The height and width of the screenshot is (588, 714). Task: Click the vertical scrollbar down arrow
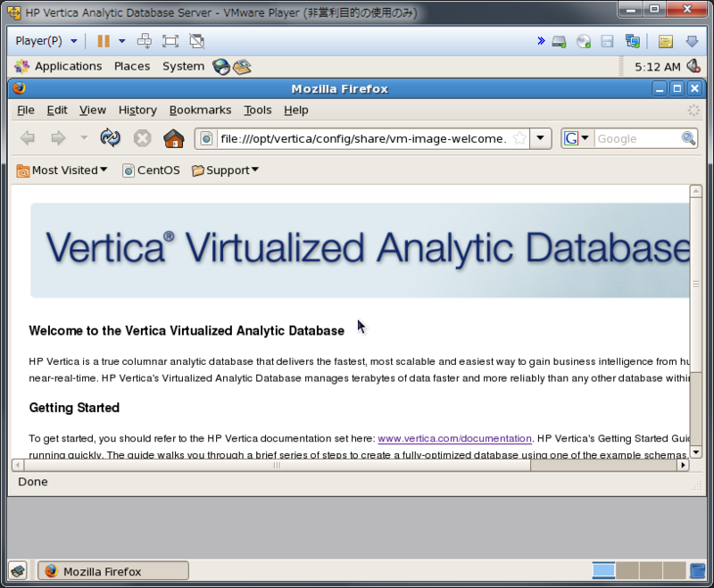695,451
